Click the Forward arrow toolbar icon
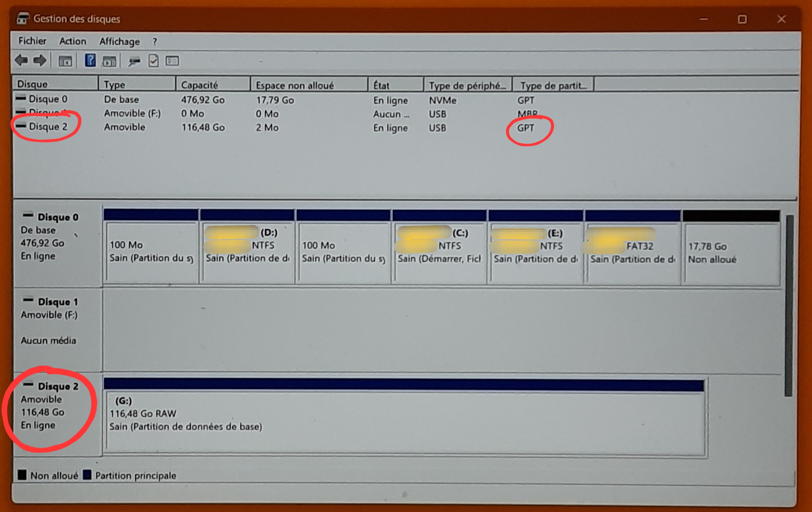812x512 pixels. 40,61
